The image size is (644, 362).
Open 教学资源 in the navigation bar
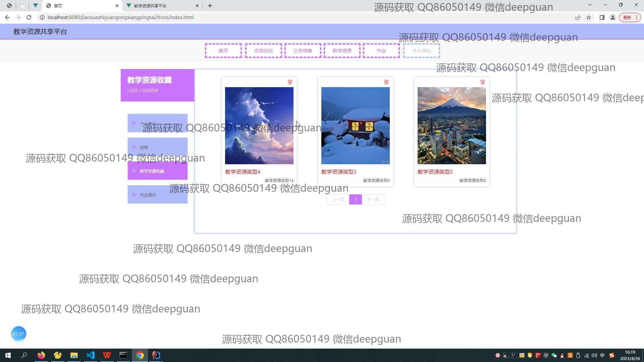342,51
